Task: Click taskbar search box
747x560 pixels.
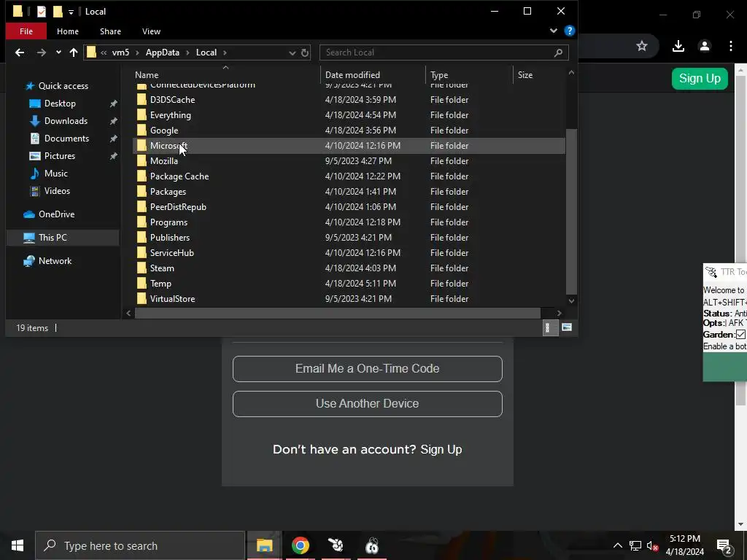Action: coord(140,545)
